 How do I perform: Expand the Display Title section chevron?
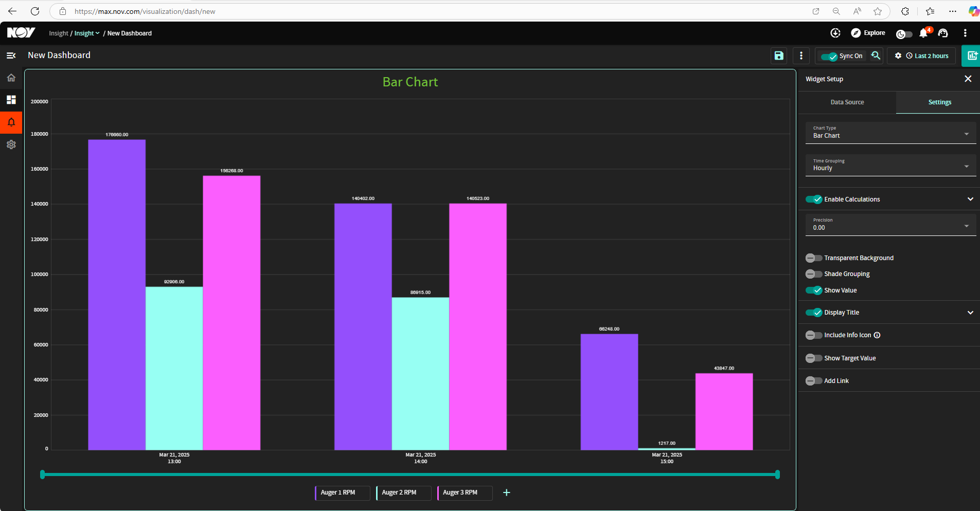(970, 313)
